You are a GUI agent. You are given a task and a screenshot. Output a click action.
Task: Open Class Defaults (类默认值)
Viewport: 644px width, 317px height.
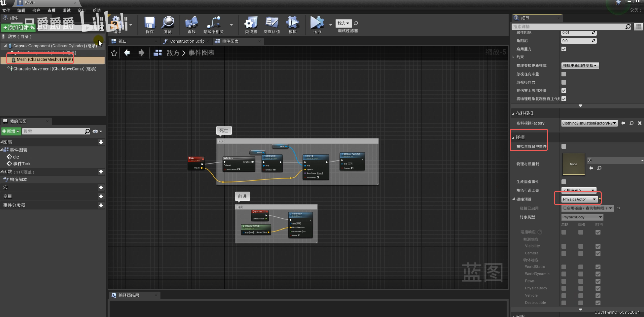272,25
